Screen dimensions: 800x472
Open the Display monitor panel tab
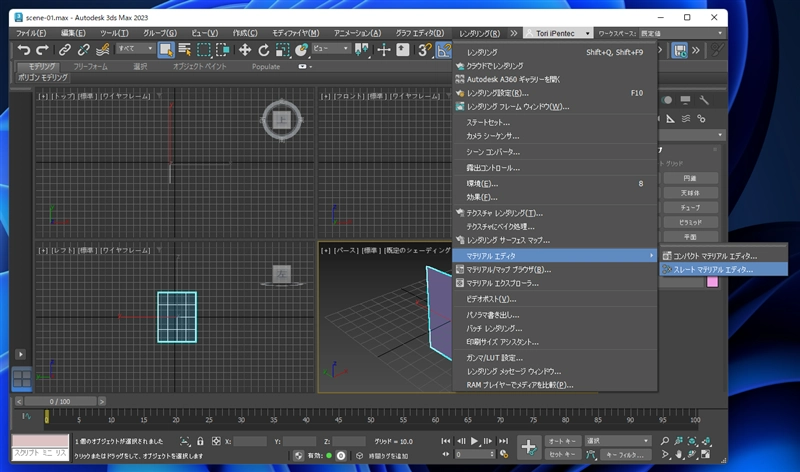(x=685, y=100)
